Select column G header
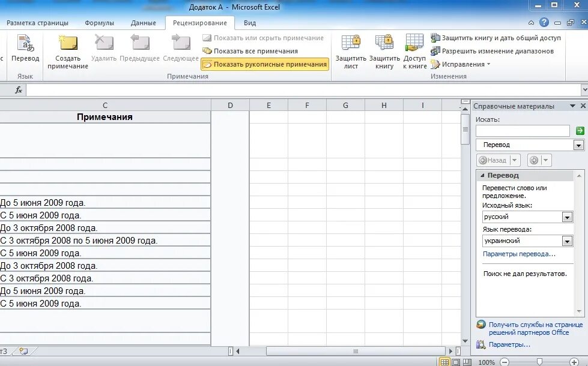The width and height of the screenshot is (588, 366). tap(345, 106)
